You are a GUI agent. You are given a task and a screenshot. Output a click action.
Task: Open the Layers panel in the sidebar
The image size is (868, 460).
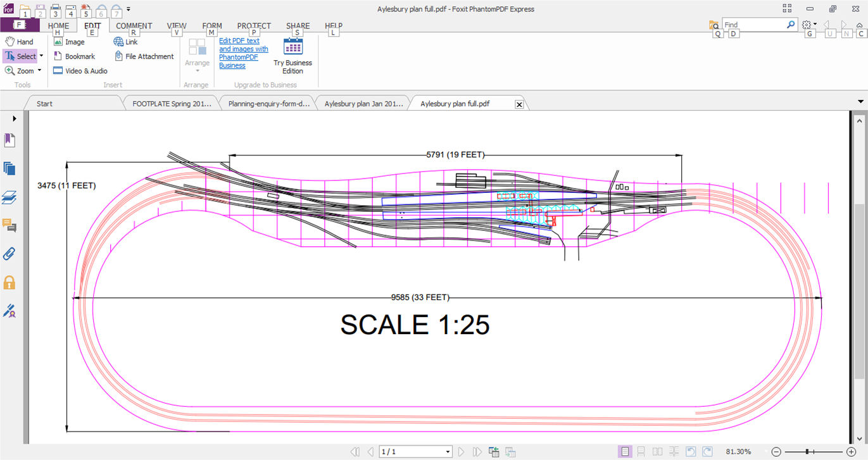9,197
